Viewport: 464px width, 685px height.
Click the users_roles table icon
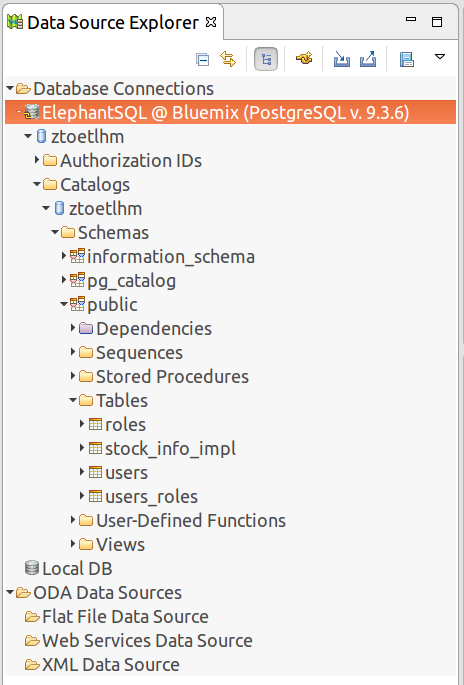[95, 496]
